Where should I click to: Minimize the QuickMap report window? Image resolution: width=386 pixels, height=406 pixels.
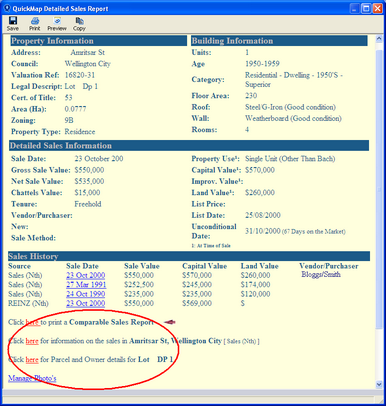click(x=354, y=8)
